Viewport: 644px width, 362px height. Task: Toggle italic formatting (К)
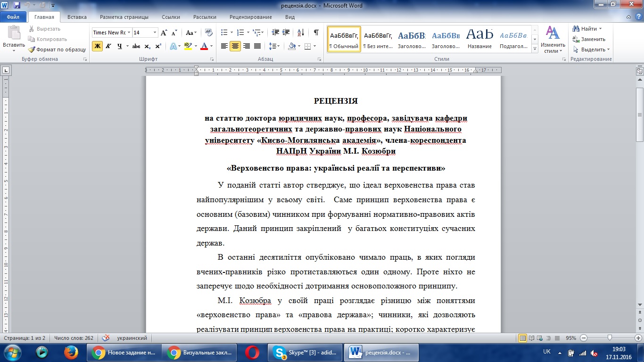tap(108, 46)
